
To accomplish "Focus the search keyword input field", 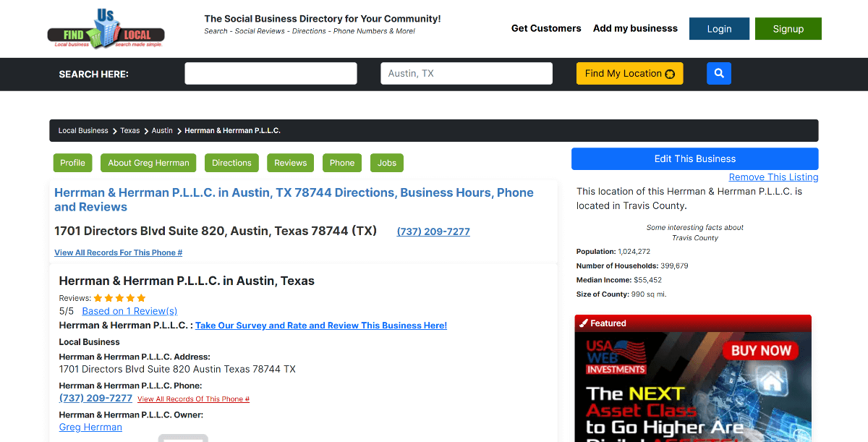I will tap(271, 73).
